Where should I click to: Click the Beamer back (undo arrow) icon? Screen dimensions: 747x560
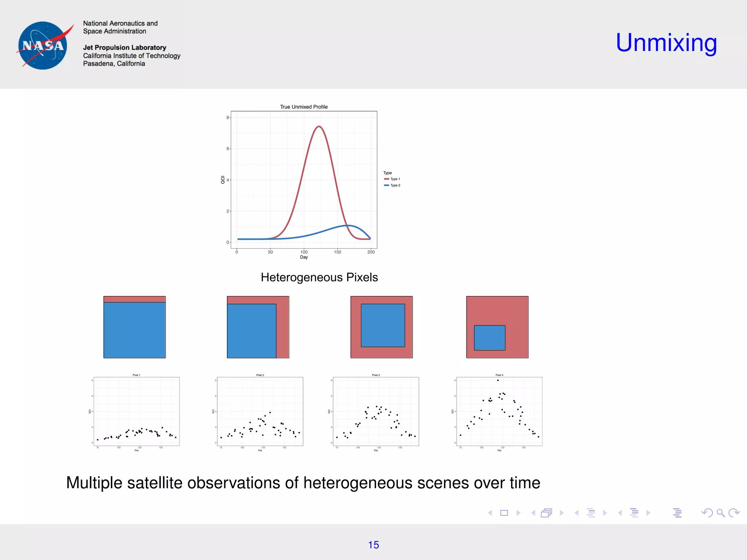pos(707,513)
